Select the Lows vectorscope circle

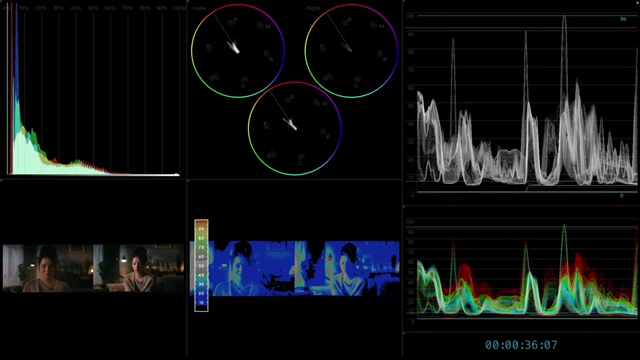[238, 51]
